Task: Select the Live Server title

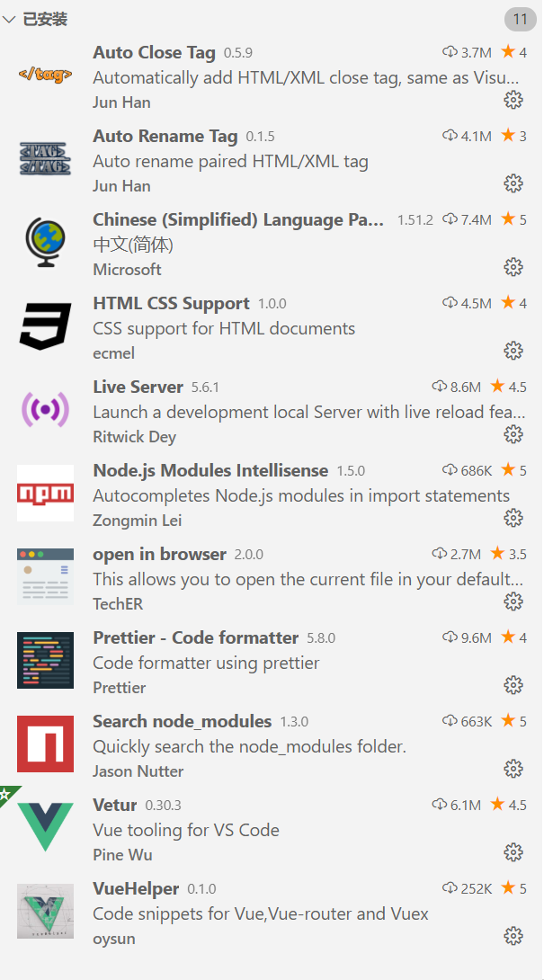Action: [138, 387]
